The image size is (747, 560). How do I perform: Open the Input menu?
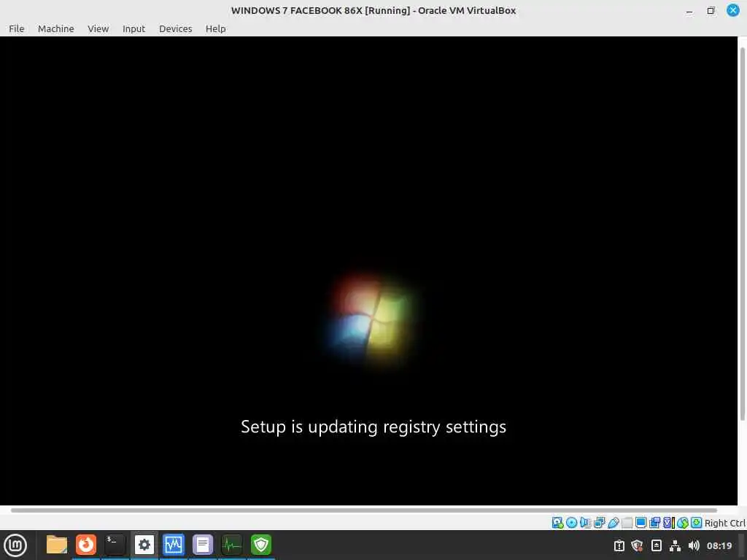(x=133, y=28)
